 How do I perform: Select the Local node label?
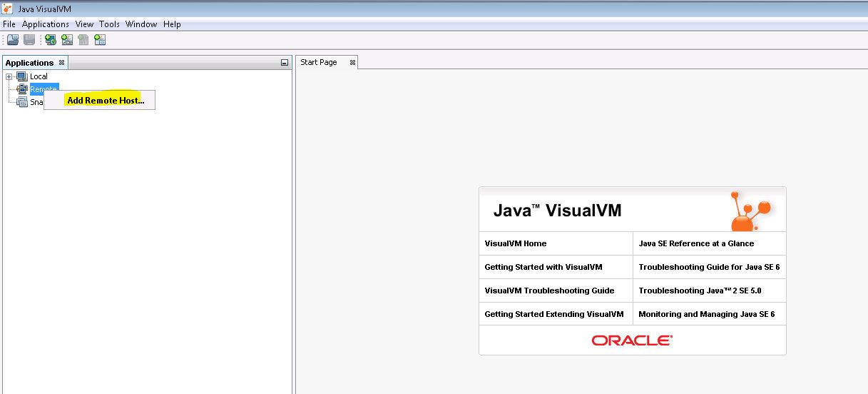click(39, 76)
